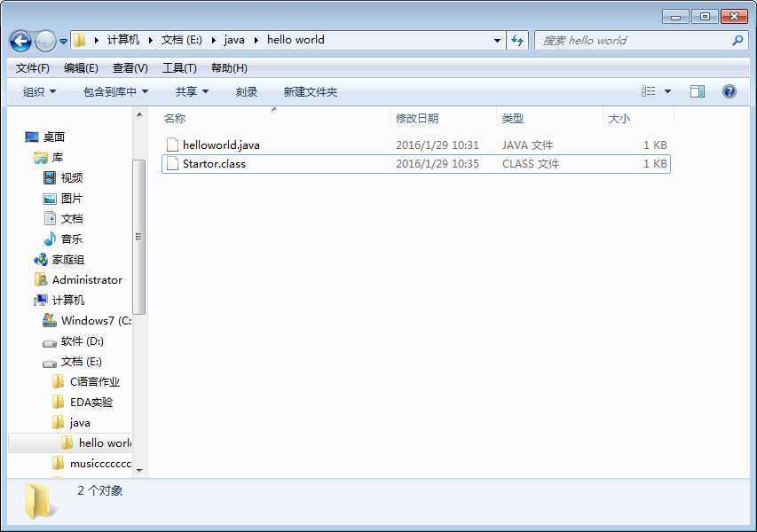Image resolution: width=757 pixels, height=532 pixels.
Task: Click the CLASS 文件 type cell
Action: point(531,164)
